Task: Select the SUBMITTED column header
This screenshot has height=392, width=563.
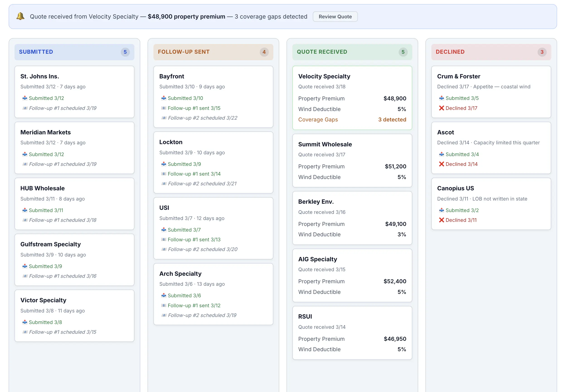Action: 36,52
